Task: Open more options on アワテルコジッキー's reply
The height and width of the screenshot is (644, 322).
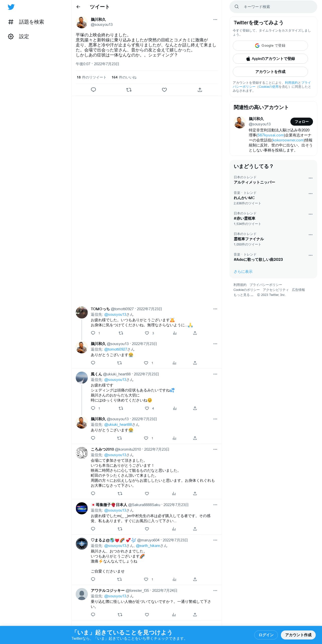Action: click(215, 591)
